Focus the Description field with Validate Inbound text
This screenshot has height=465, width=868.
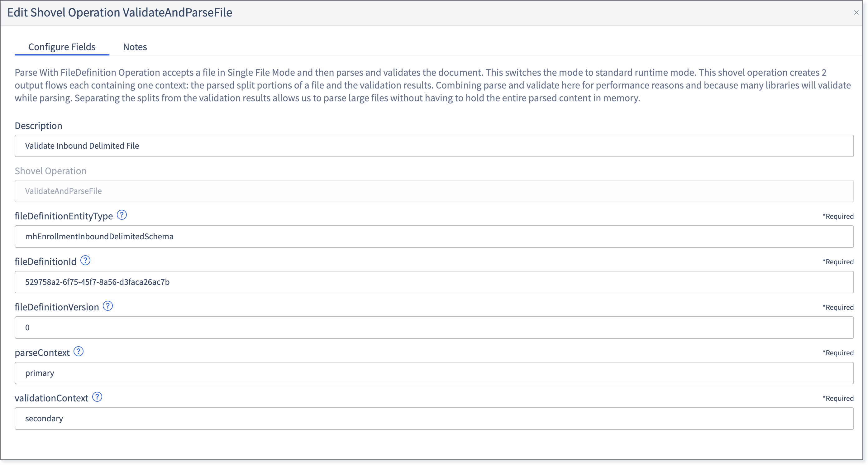click(434, 146)
